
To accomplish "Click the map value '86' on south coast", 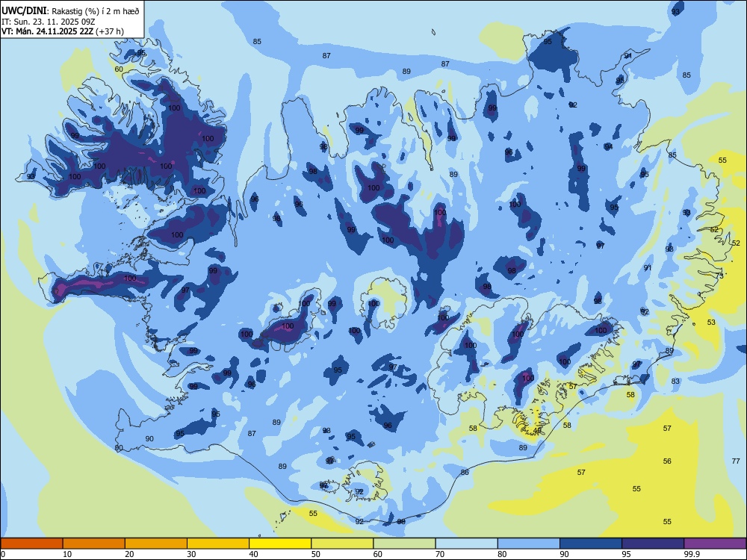I will (x=465, y=473).
